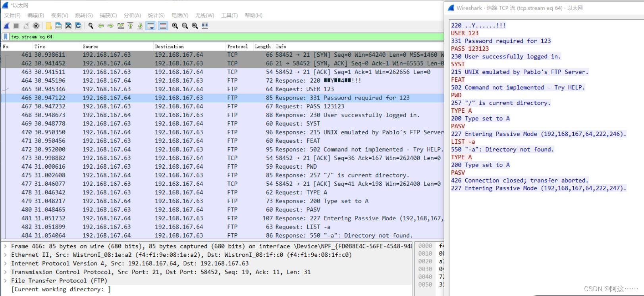The width and height of the screenshot is (644, 296).
Task: Close the capture file icon
Action: [x=68, y=26]
